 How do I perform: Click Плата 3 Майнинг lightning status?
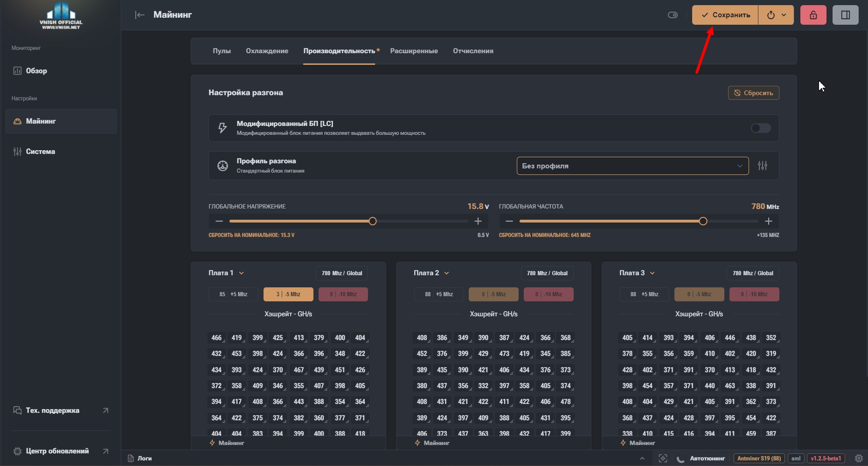pyautogui.click(x=638, y=443)
